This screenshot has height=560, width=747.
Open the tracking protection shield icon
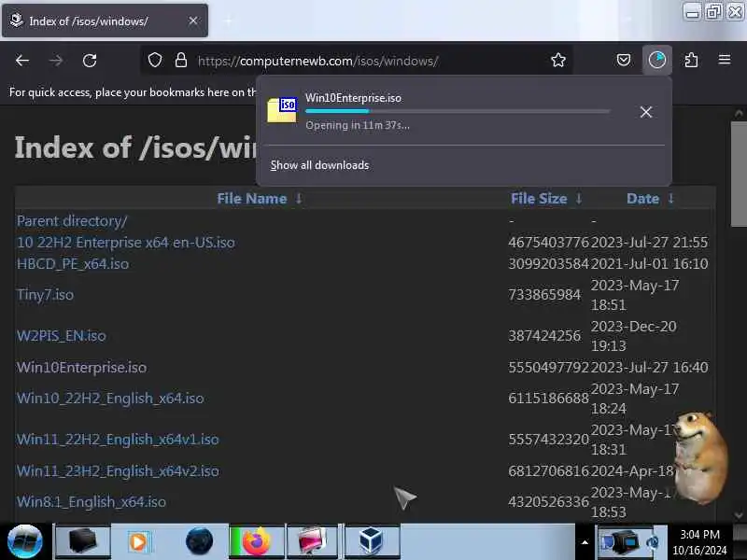coord(155,61)
